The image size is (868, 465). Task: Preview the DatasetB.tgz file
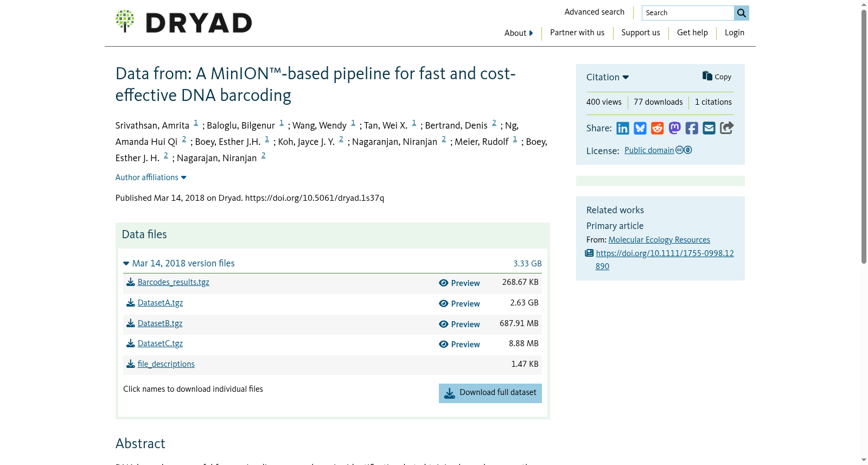[x=459, y=324]
